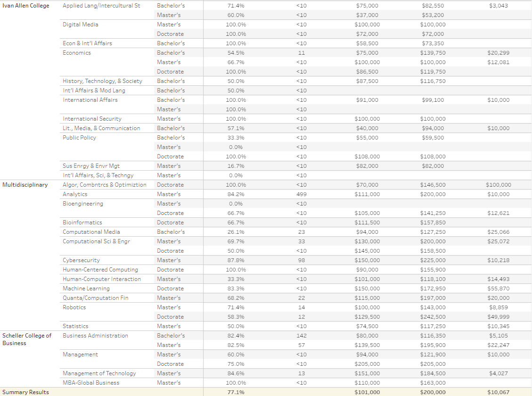Click the International Security program label
The width and height of the screenshot is (532, 396).
coord(92,119)
